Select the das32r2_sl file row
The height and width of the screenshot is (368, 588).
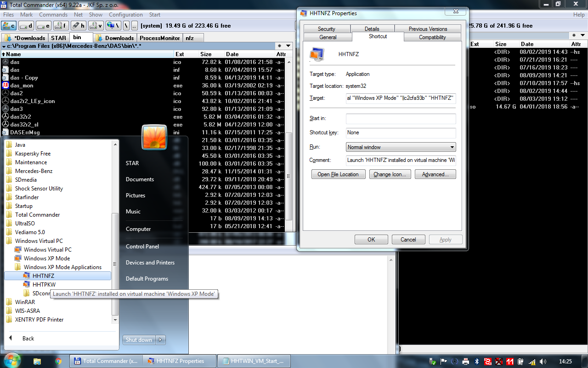(143, 125)
